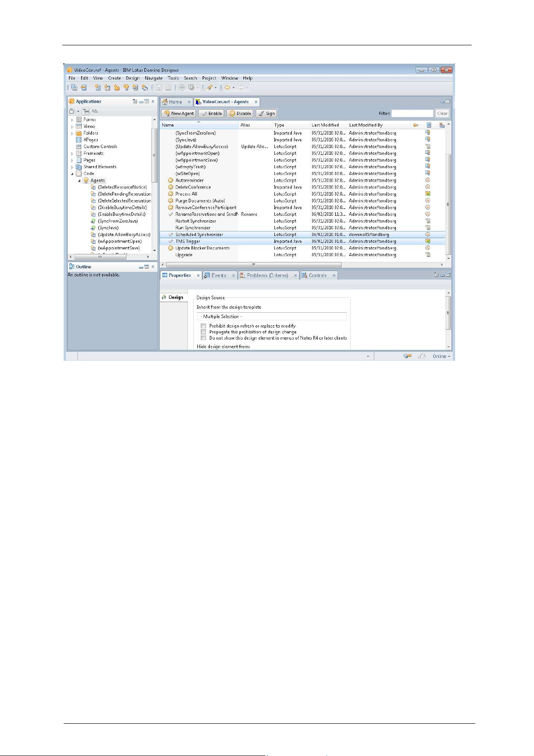Click the Enable agent button
Image resolution: width=534 pixels, height=756 pixels.
[211, 114]
